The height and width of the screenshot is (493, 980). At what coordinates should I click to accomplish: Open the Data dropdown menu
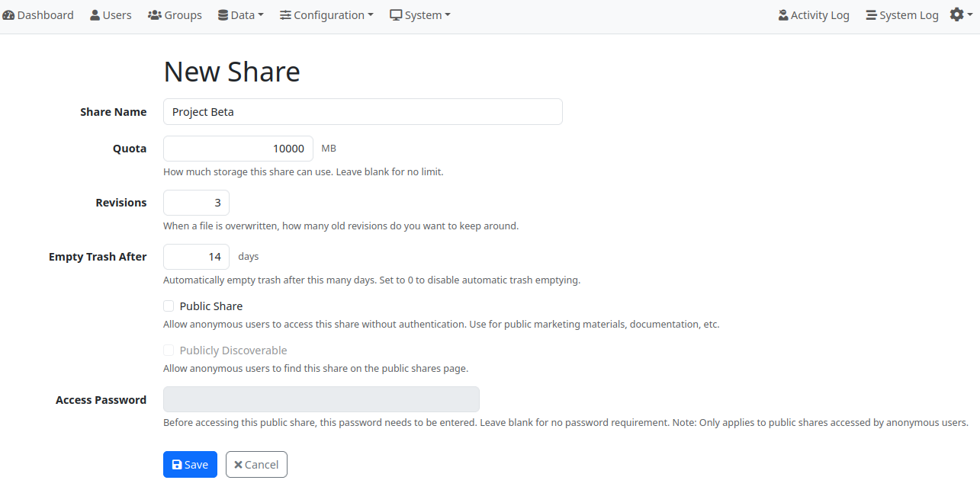(x=240, y=14)
